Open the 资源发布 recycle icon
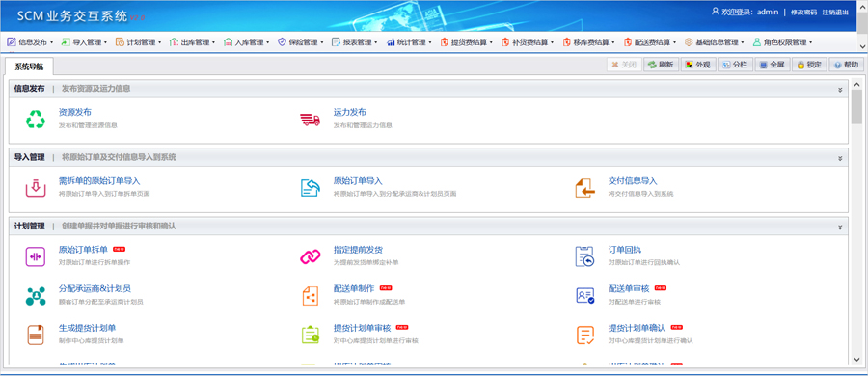The width and height of the screenshot is (868, 376). tap(36, 119)
